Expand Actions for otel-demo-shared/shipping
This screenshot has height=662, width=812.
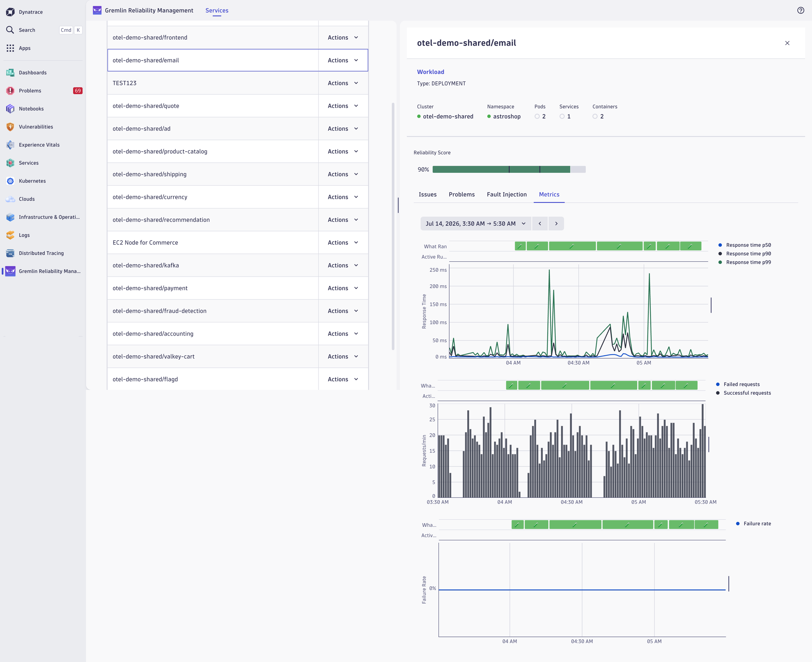point(343,174)
